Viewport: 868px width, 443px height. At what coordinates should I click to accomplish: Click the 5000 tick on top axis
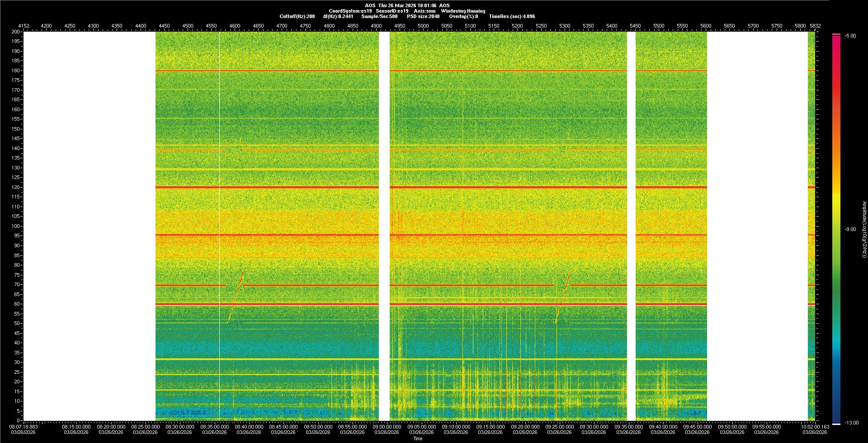click(423, 26)
